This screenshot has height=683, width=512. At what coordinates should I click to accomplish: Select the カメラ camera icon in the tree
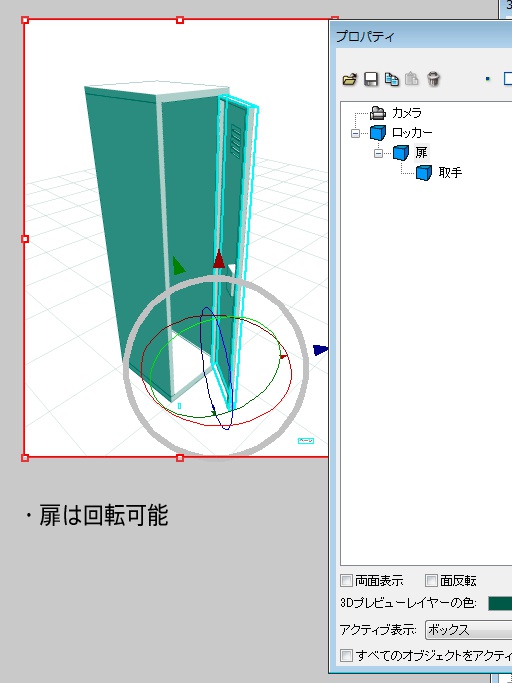coord(378,113)
